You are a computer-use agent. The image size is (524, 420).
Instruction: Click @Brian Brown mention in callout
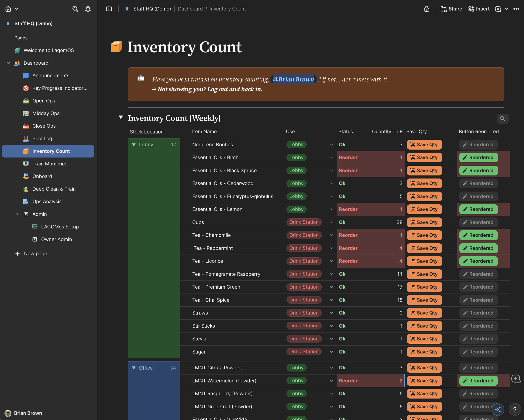click(293, 80)
